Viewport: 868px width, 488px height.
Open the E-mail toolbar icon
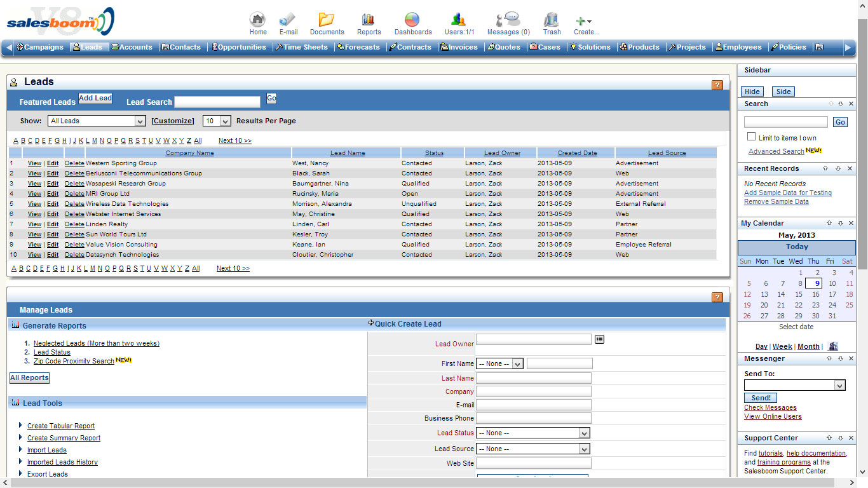click(x=288, y=19)
